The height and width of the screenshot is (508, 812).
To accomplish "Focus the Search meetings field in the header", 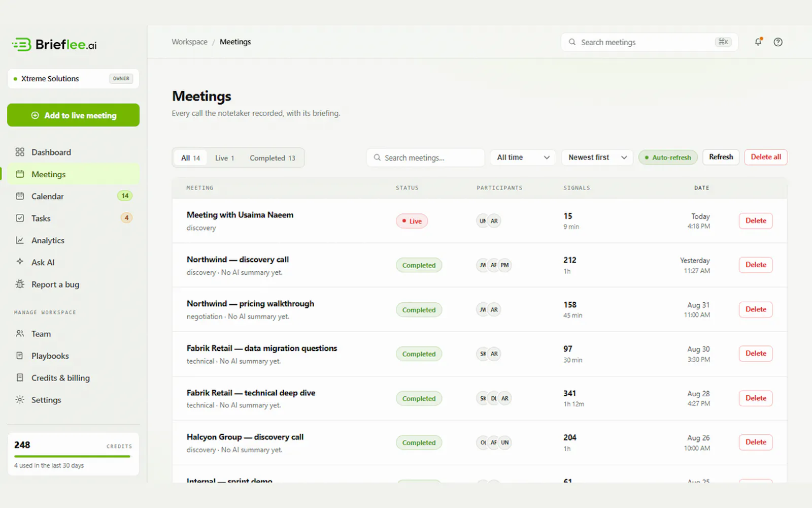I will coord(649,42).
